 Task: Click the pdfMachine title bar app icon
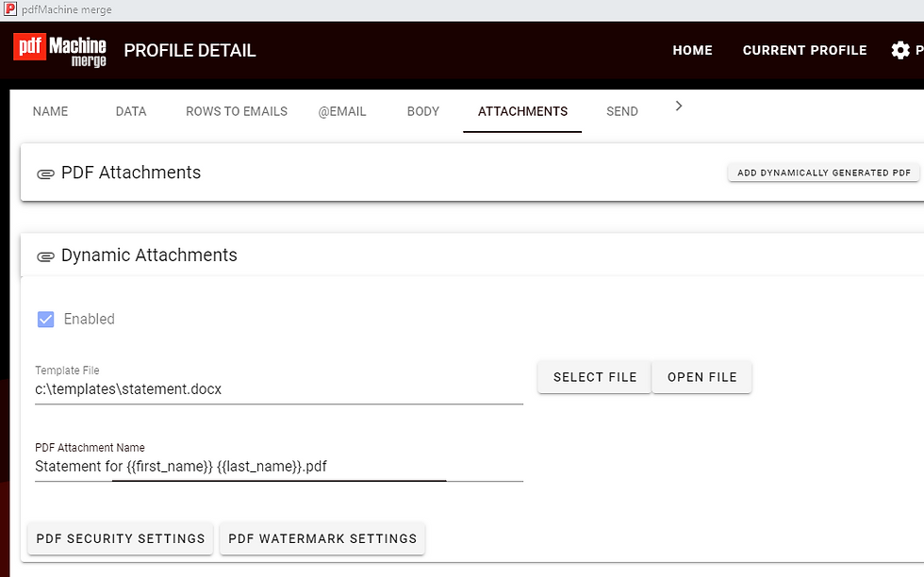pyautogui.click(x=10, y=9)
